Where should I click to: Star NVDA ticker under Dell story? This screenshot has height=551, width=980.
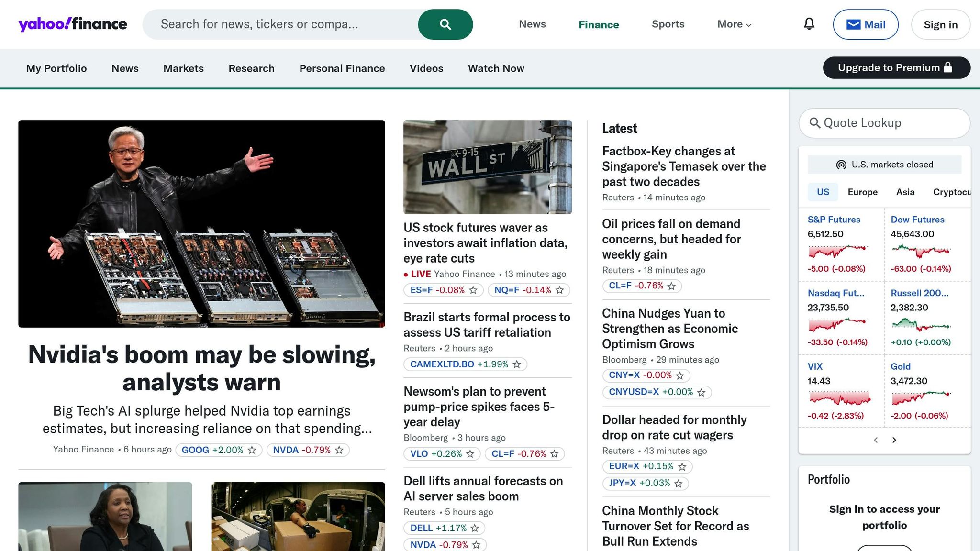(x=476, y=545)
